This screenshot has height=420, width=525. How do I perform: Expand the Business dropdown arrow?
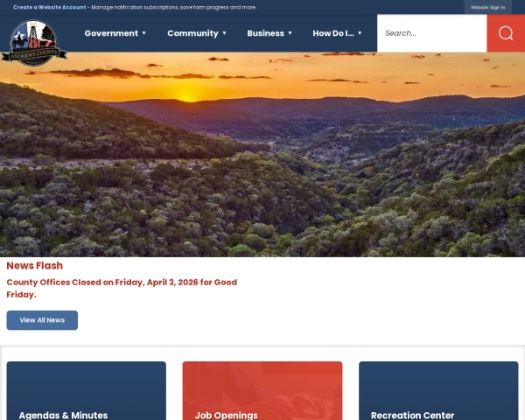(290, 33)
